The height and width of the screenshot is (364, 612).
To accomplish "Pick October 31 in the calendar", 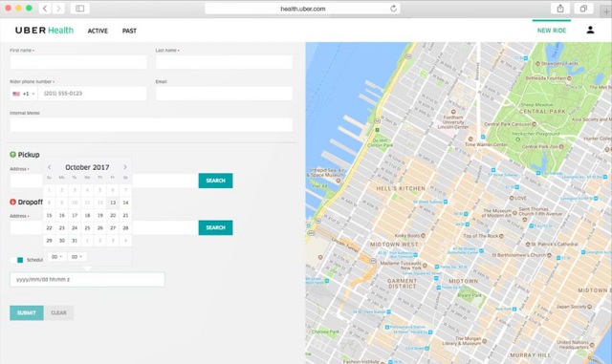I will 75,241.
